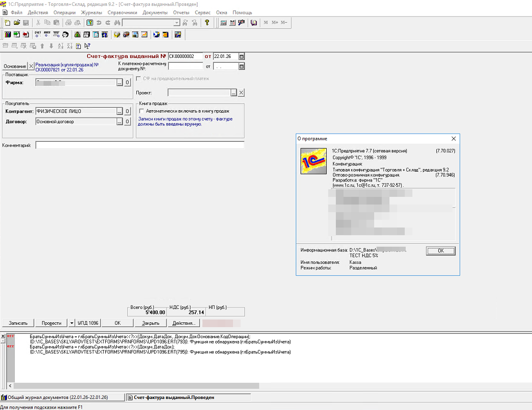532x410 pixels.
Task: Click the 1C logo in About dialog
Action: [313, 161]
